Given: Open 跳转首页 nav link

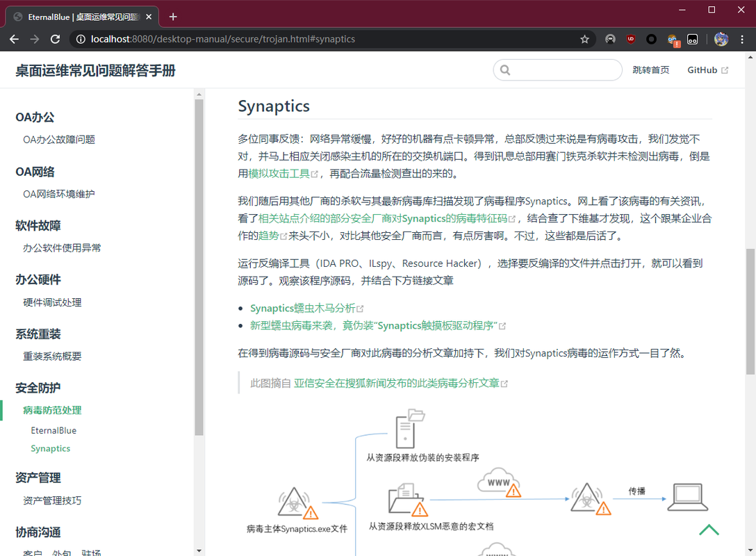Looking at the screenshot, I should [x=651, y=70].
